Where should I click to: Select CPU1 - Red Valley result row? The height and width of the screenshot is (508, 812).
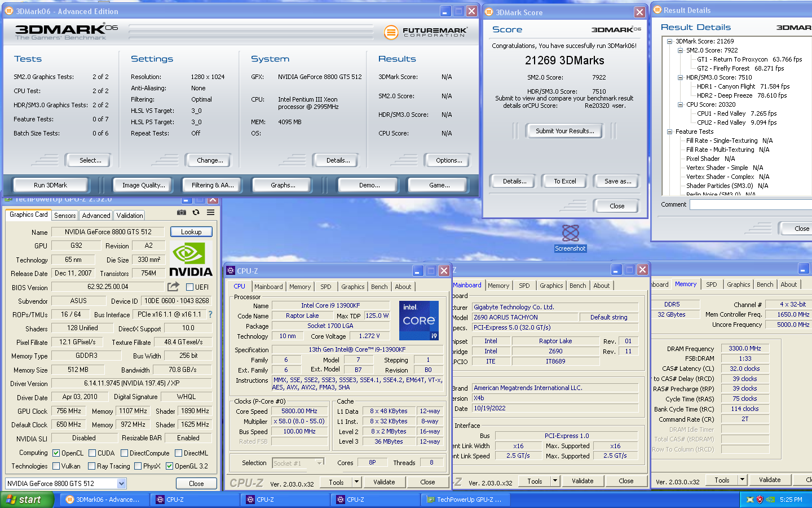[x=736, y=113]
